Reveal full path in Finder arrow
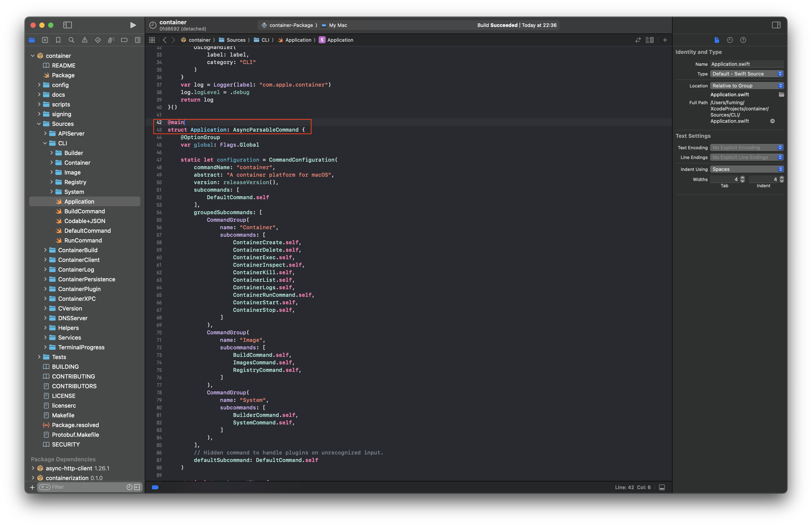 (x=773, y=121)
